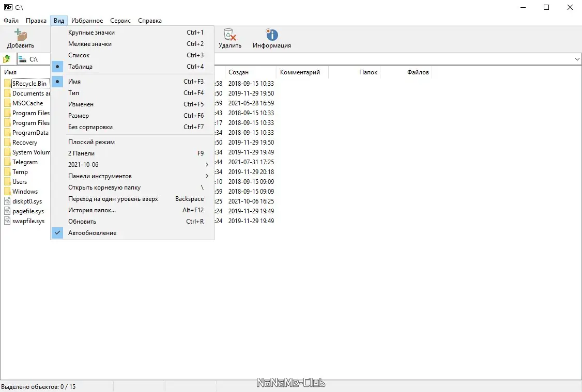
Task: Select the diskpt0.sys file icon
Action: pos(7,201)
